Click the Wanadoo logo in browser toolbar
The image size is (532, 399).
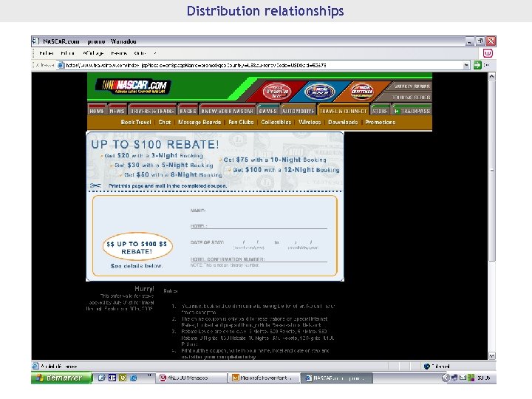[x=488, y=53]
